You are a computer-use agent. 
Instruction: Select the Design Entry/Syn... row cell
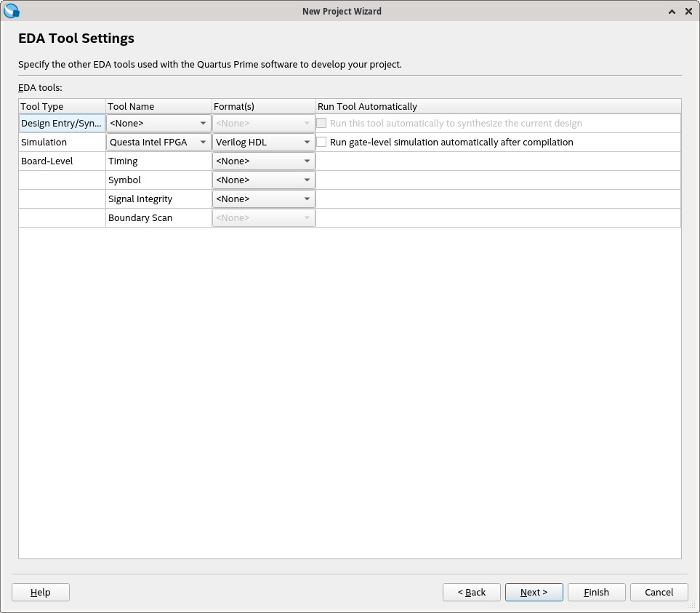point(62,123)
